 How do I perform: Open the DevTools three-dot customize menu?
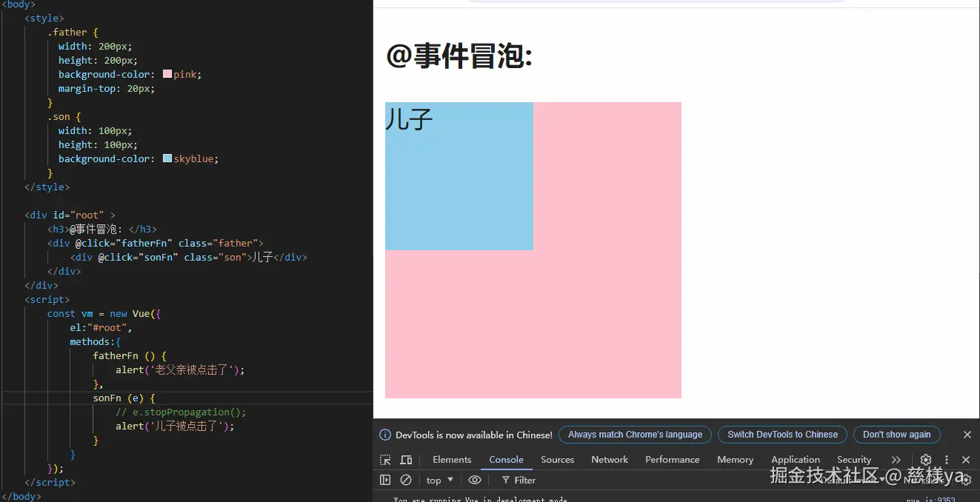[947, 460]
